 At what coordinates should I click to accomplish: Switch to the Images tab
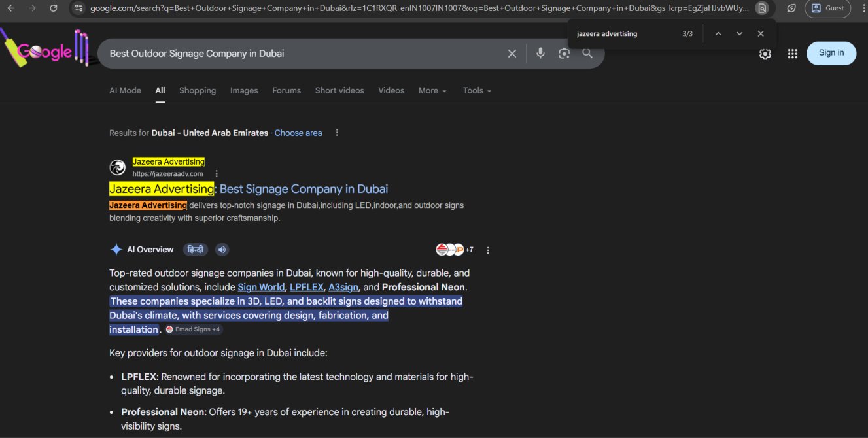[244, 91]
